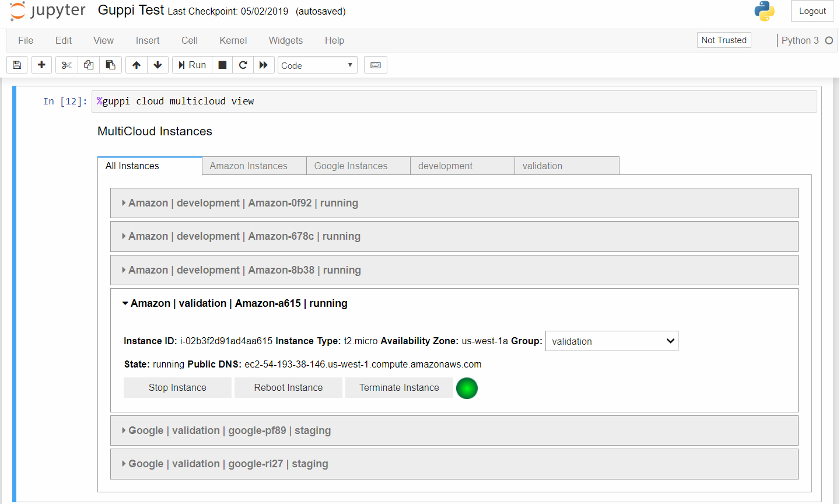This screenshot has height=504, width=840.
Task: Open the View menu
Action: (x=103, y=40)
